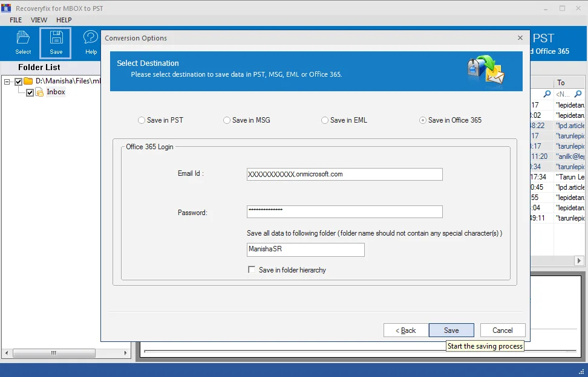Click the Folder List header

pyautogui.click(x=39, y=68)
